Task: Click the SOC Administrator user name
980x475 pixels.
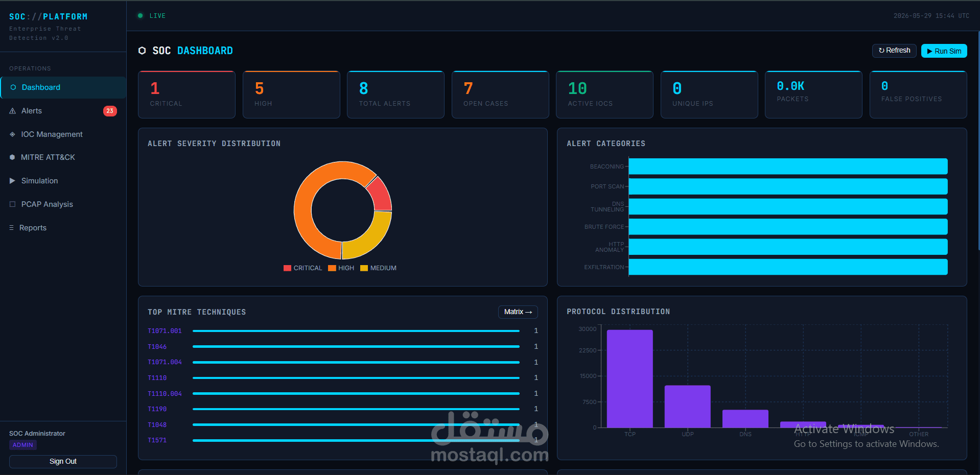Action: click(37, 434)
